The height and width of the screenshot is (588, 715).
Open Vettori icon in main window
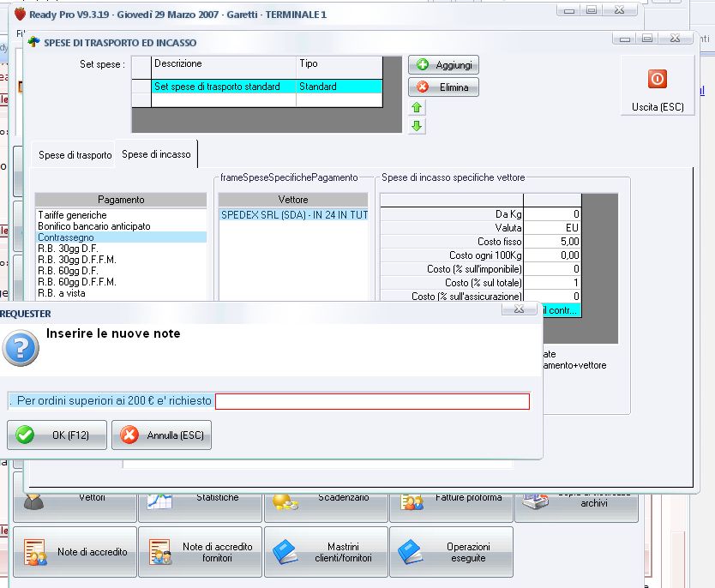point(33,501)
